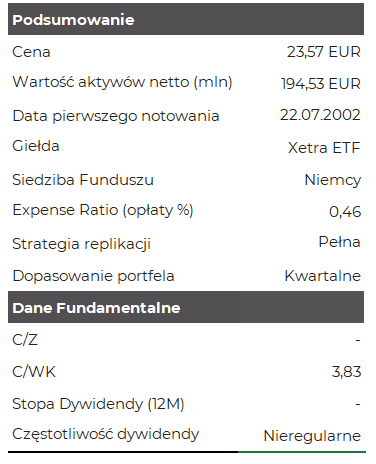376x464 pixels.
Task: Click the Xetra ETF exchange value
Action: [x=324, y=148]
